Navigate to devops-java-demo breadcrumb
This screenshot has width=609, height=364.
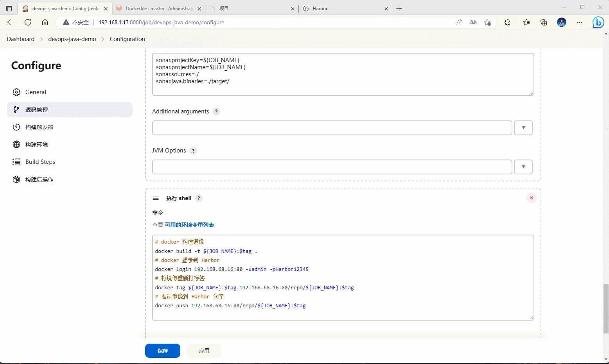pyautogui.click(x=72, y=39)
